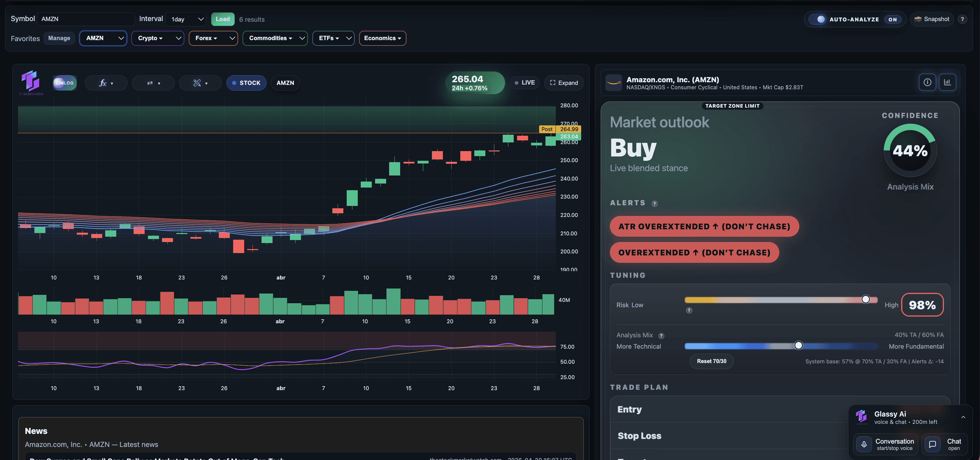Click the Symbol input field

tap(86, 19)
